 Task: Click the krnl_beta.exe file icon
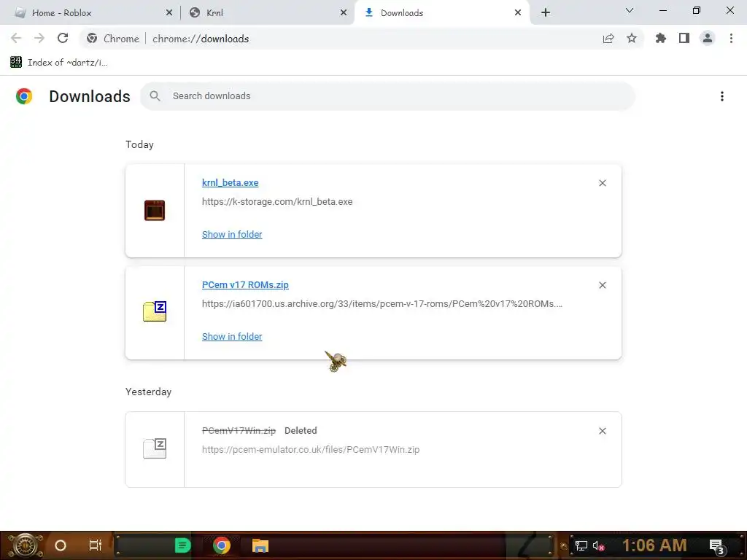pyautogui.click(x=155, y=210)
